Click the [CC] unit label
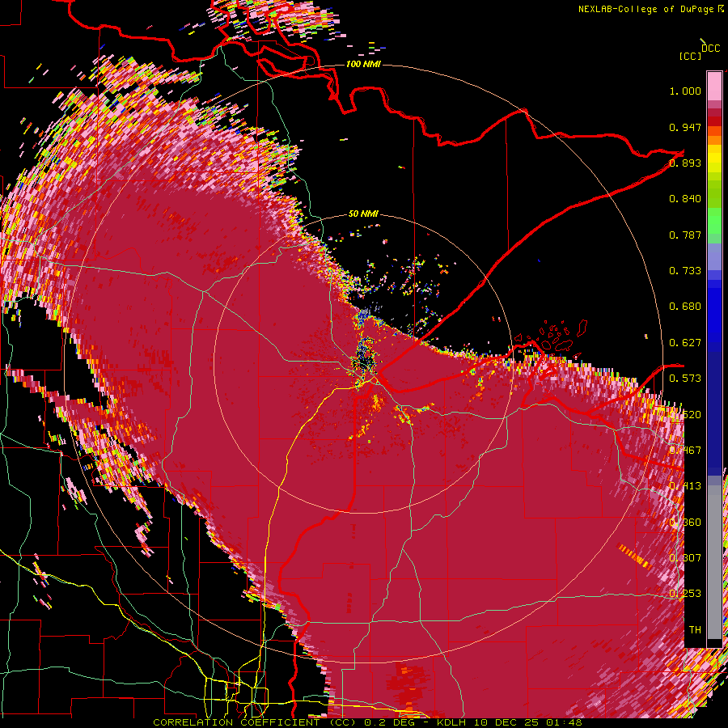This screenshot has height=728, width=728. 691,56
